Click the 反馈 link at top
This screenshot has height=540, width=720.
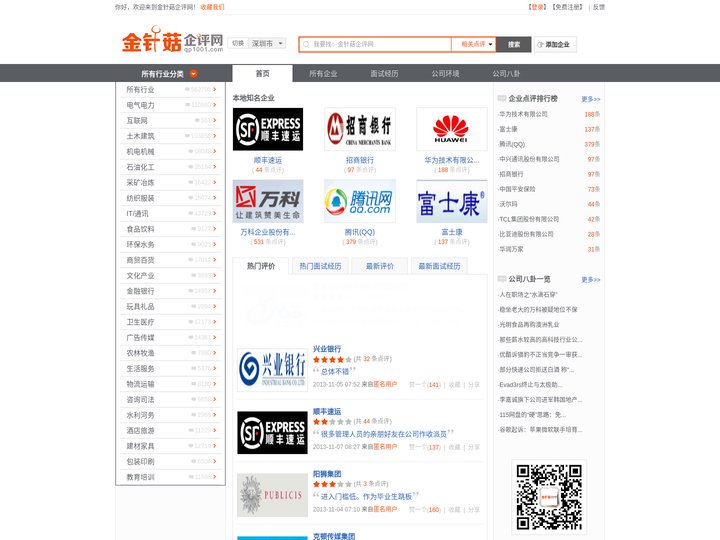[x=599, y=7]
